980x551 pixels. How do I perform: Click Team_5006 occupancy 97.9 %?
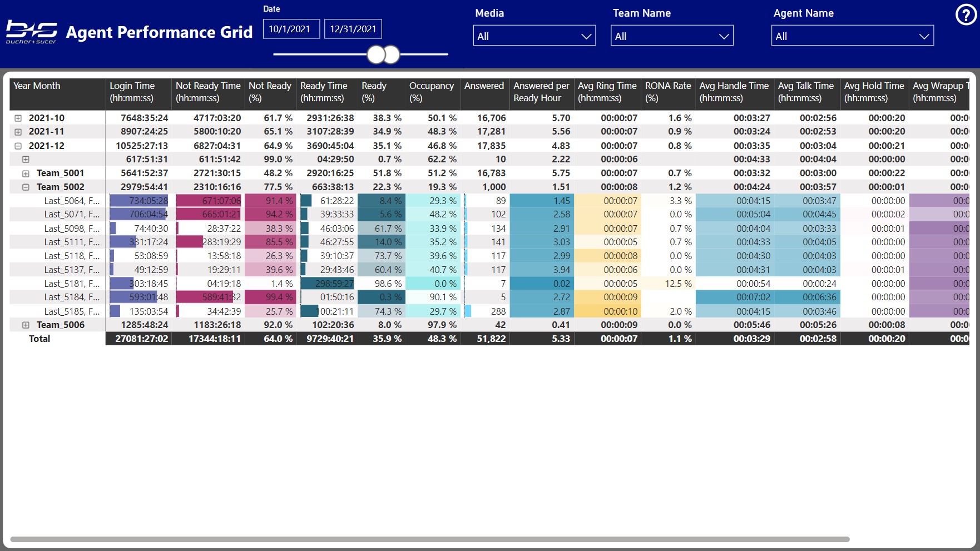[442, 325]
